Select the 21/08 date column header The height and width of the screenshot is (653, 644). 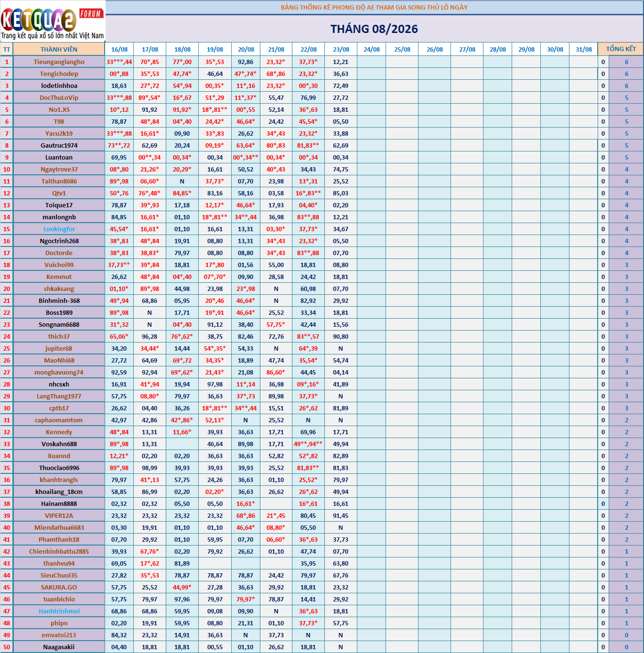coord(276,49)
